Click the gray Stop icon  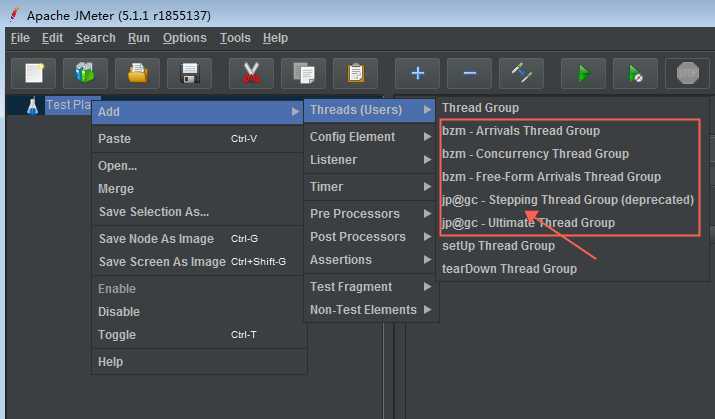click(688, 73)
